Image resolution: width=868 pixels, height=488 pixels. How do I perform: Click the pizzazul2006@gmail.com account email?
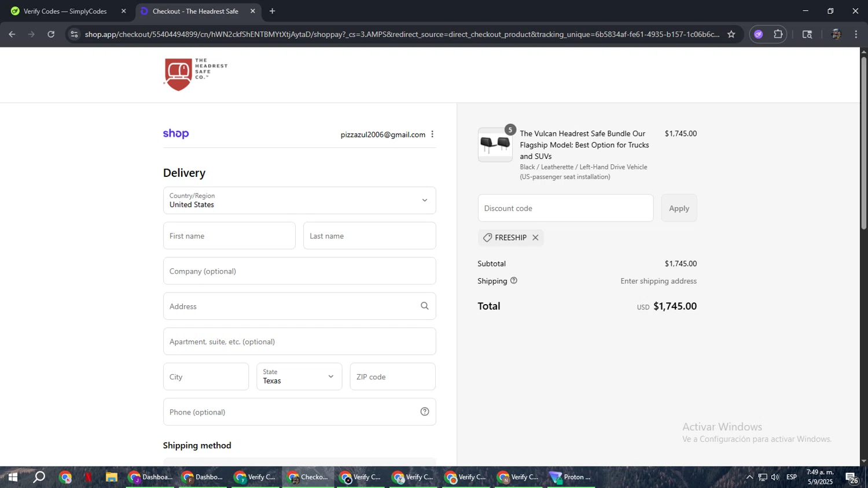pos(382,135)
